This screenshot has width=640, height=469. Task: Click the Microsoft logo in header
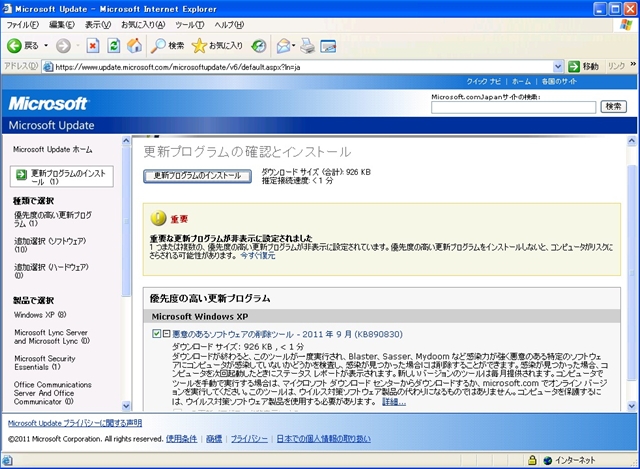pos(48,103)
